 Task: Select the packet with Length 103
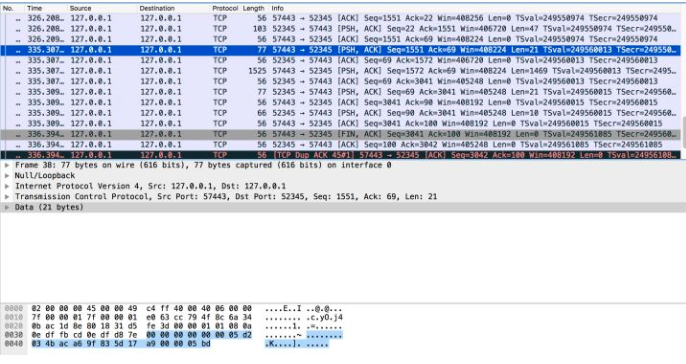pyautogui.click(x=341, y=29)
